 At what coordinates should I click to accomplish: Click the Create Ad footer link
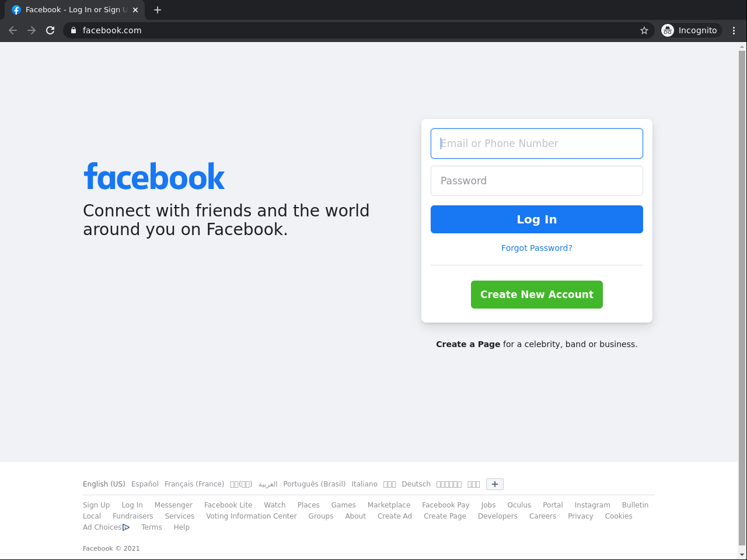(x=395, y=516)
